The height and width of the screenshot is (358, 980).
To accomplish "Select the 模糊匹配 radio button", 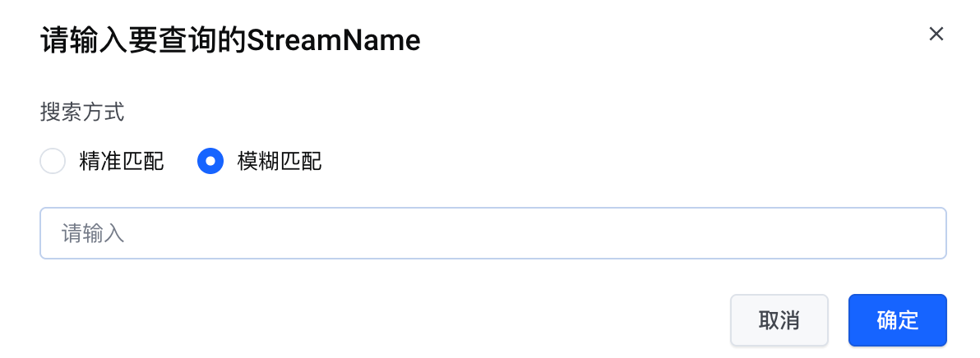I will 210,162.
